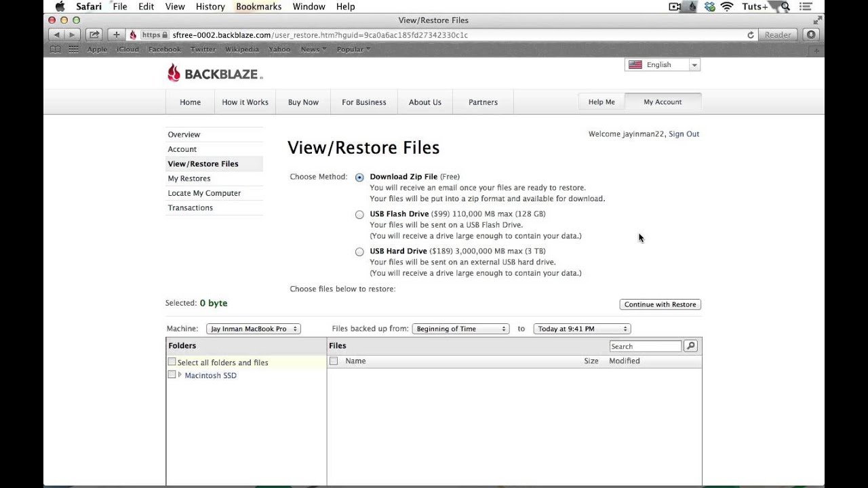Click the Backblaze flame icon in menu bar
Viewport: 868px width, 488px height.
click(x=692, y=6)
